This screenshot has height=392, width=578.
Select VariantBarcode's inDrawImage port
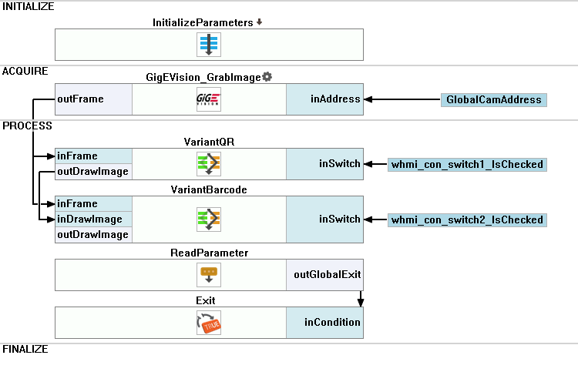coord(89,219)
